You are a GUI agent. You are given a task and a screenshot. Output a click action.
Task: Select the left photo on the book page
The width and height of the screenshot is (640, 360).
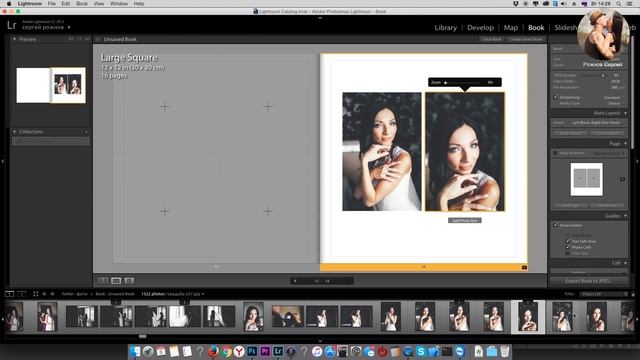[x=382, y=151]
